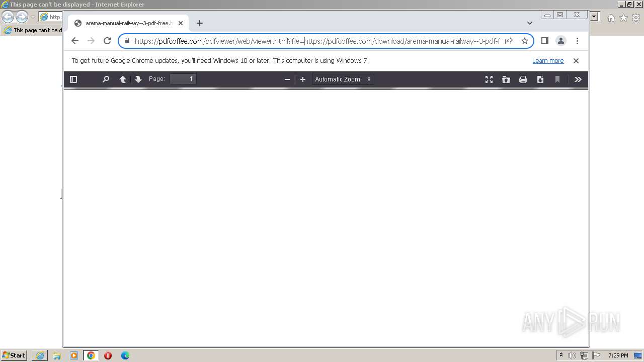
Task: Expand Internet Explorer's address bar dropdown arrow
Action: click(x=594, y=17)
